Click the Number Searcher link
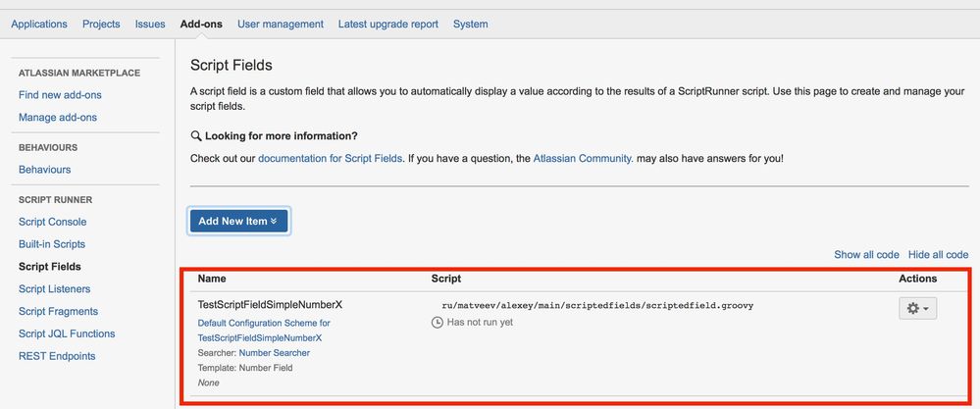 click(x=275, y=353)
